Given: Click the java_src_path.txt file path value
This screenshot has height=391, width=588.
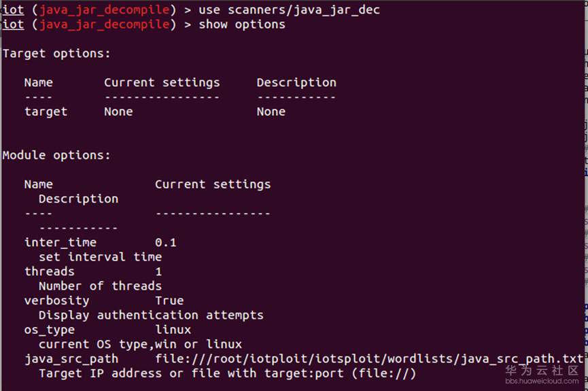Looking at the screenshot, I should click(369, 358).
